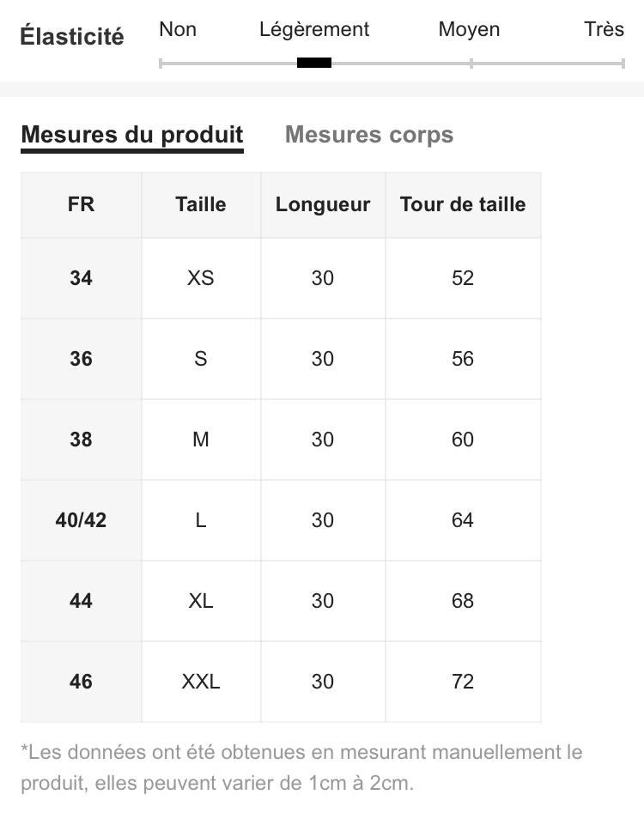
Task: Select the XS size cell
Action: pos(201,278)
